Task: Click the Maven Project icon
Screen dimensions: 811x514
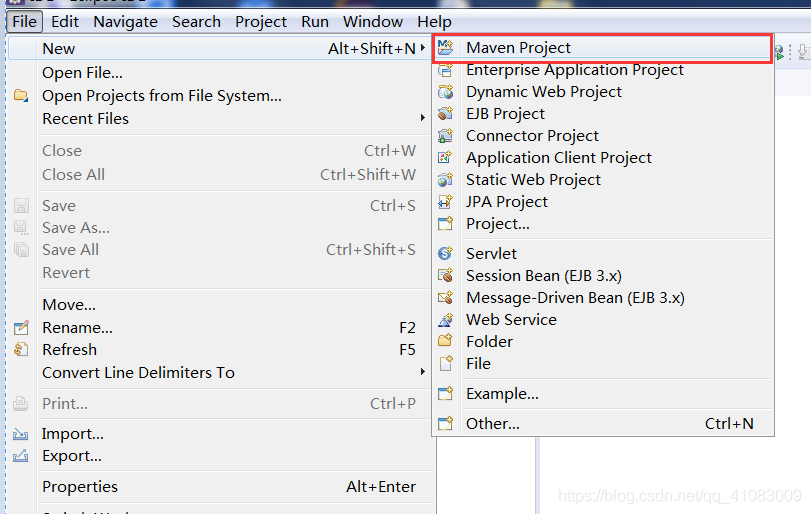Action: point(445,48)
